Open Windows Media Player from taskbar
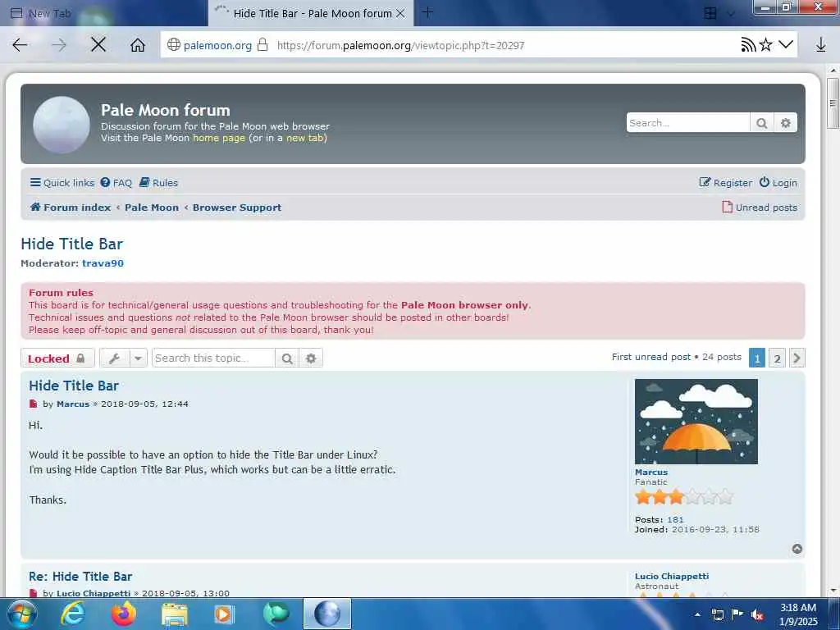The height and width of the screenshot is (630, 840). [x=223, y=614]
